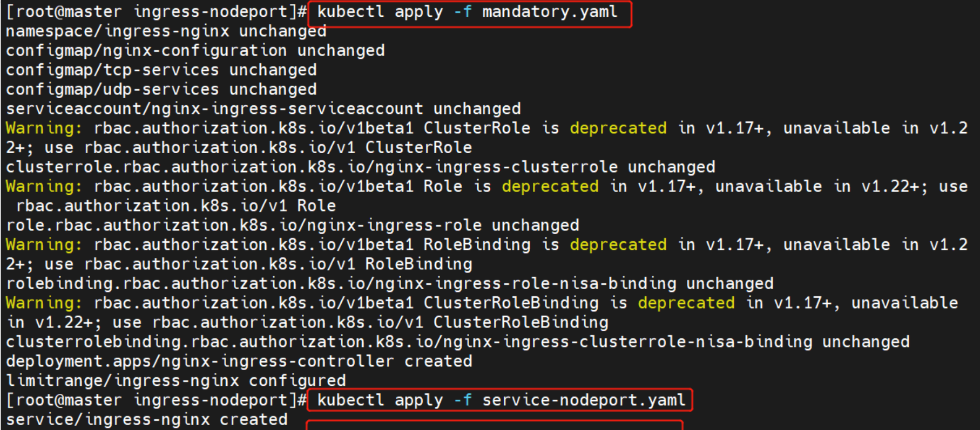
Task: Click the 'configmap/tcp-services unchanged' line
Action: [161, 70]
